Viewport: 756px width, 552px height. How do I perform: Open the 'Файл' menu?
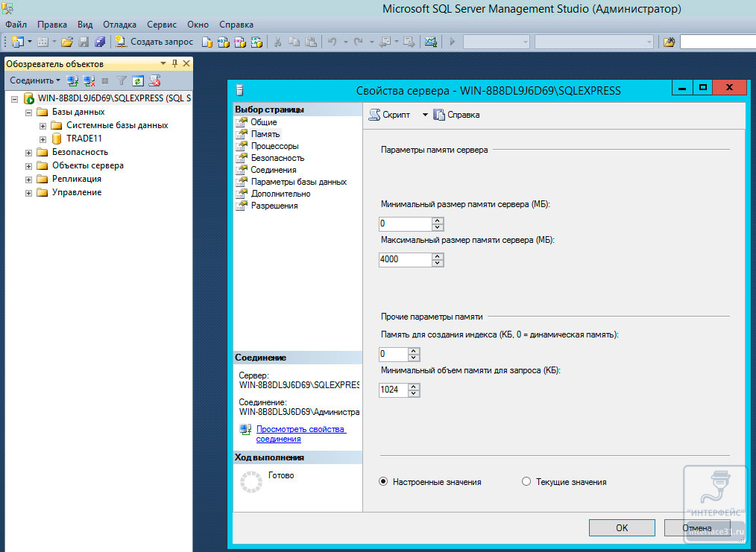(16, 25)
